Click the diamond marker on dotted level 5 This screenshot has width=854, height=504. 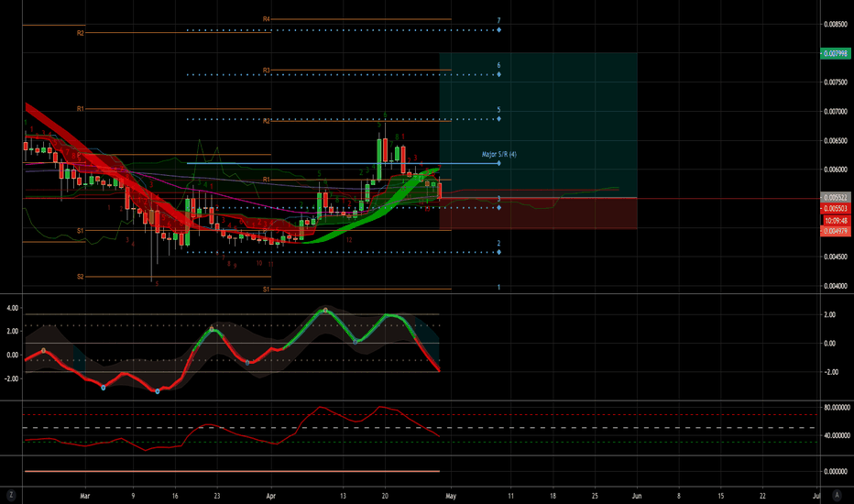(498, 119)
